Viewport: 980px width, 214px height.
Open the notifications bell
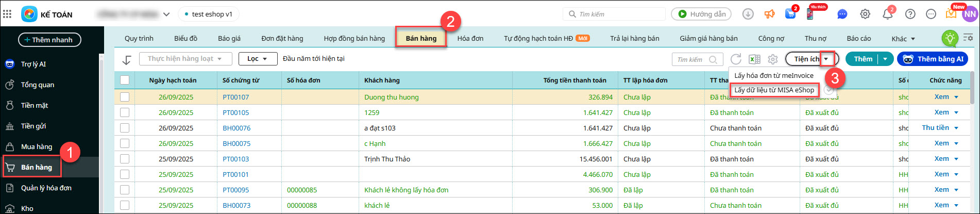coord(887,14)
